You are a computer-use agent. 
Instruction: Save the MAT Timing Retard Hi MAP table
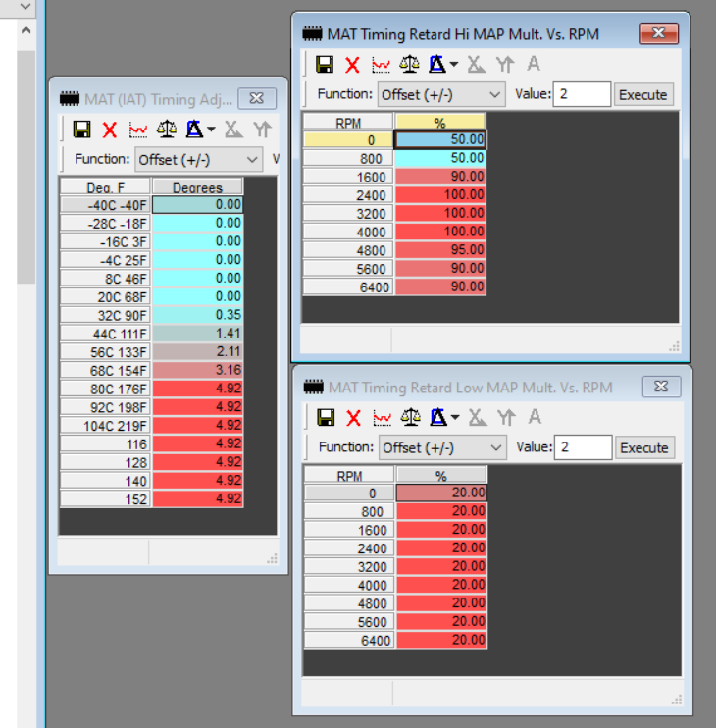coord(324,65)
